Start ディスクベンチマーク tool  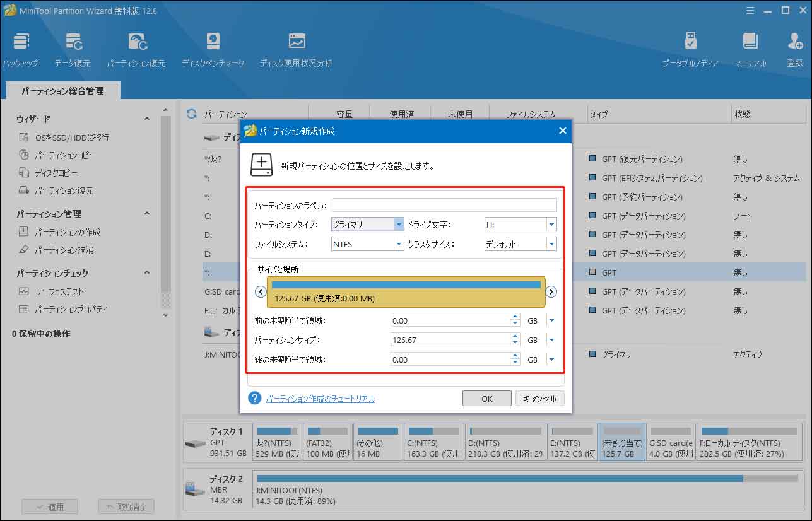(213, 50)
